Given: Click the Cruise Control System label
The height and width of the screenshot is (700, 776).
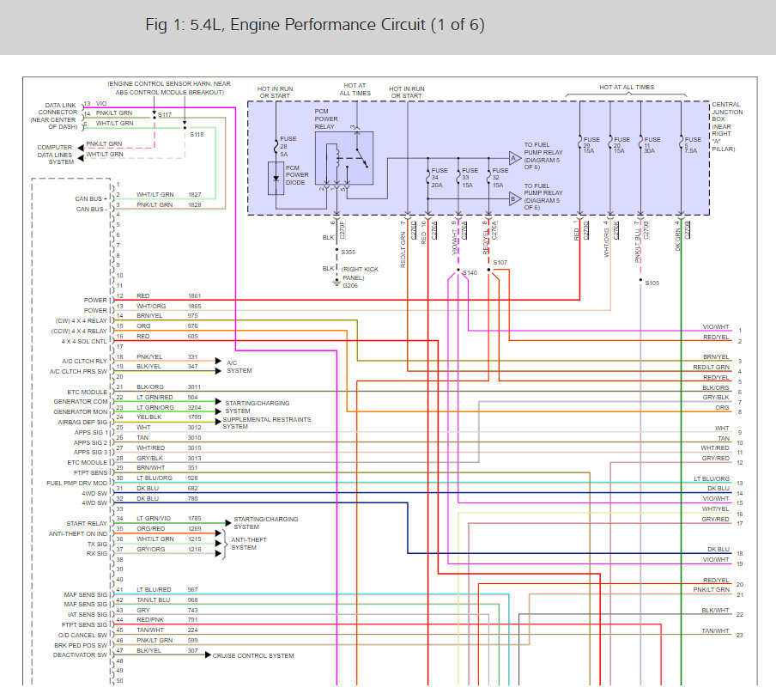Looking at the screenshot, I should [253, 655].
